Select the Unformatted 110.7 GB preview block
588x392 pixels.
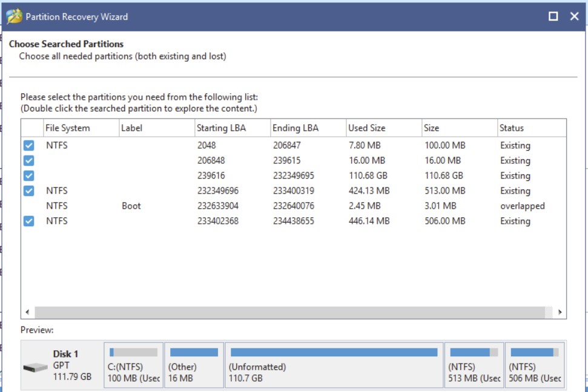tap(333, 366)
